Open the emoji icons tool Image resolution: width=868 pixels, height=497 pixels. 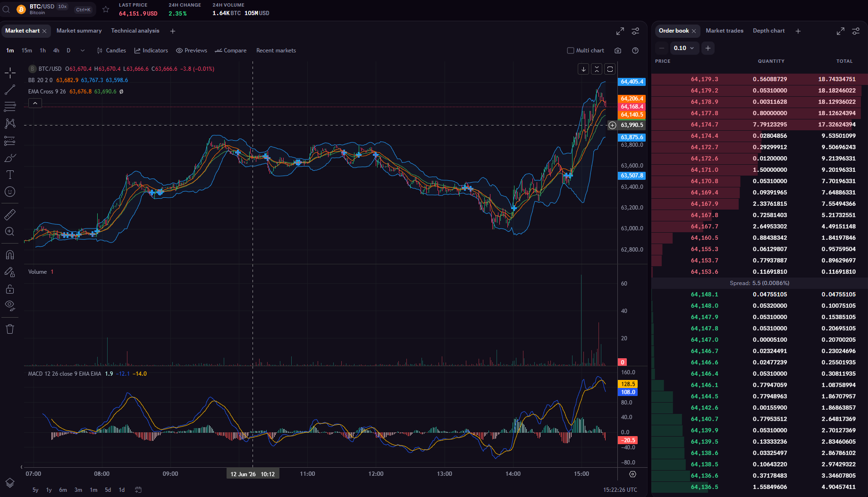pyautogui.click(x=10, y=192)
